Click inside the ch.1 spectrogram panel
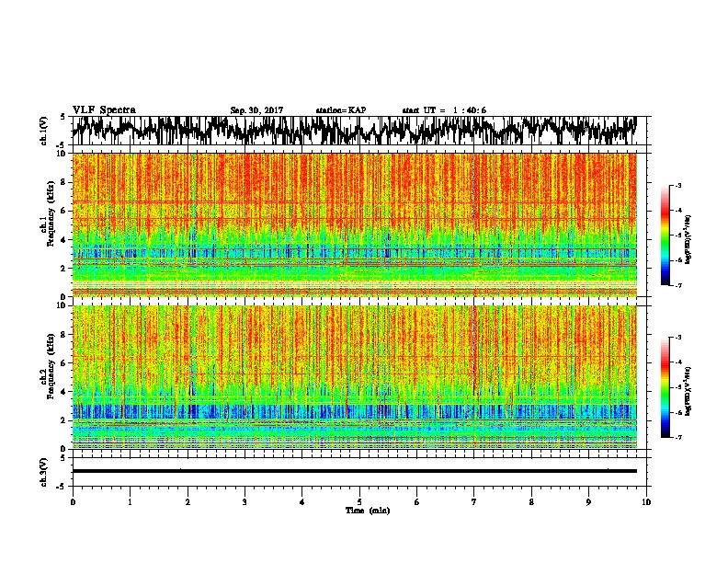This screenshot has width=728, height=563. pos(354,224)
